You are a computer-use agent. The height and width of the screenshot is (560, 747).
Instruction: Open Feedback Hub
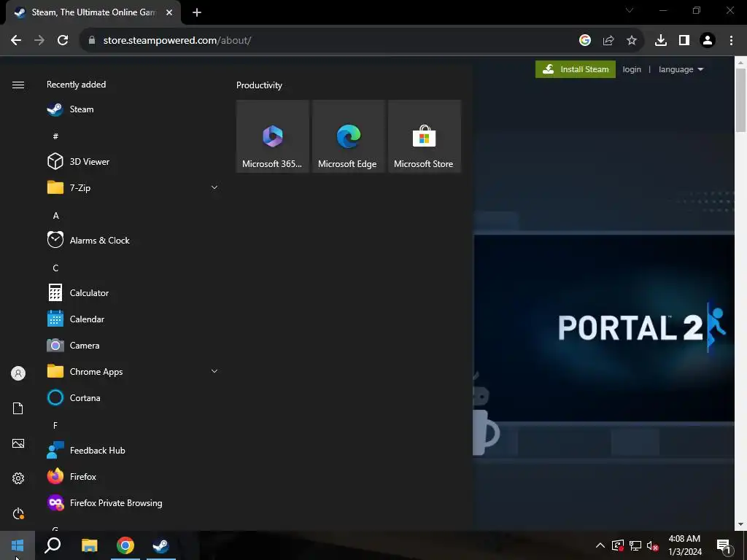133,450
